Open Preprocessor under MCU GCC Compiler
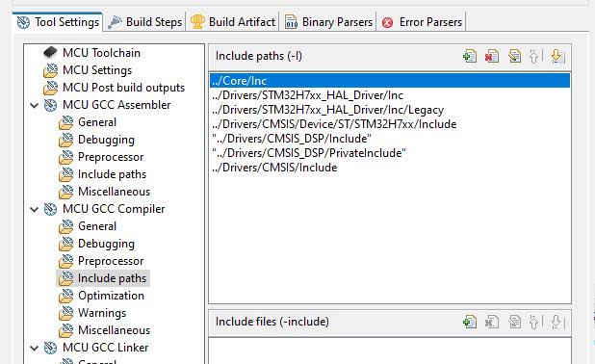This screenshot has height=364, width=595. (111, 261)
